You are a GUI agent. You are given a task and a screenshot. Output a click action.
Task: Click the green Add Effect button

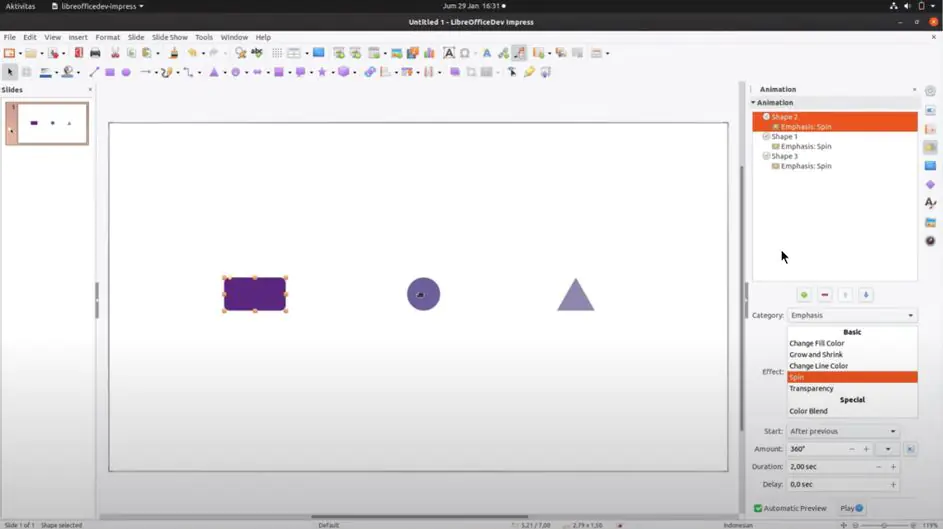804,295
